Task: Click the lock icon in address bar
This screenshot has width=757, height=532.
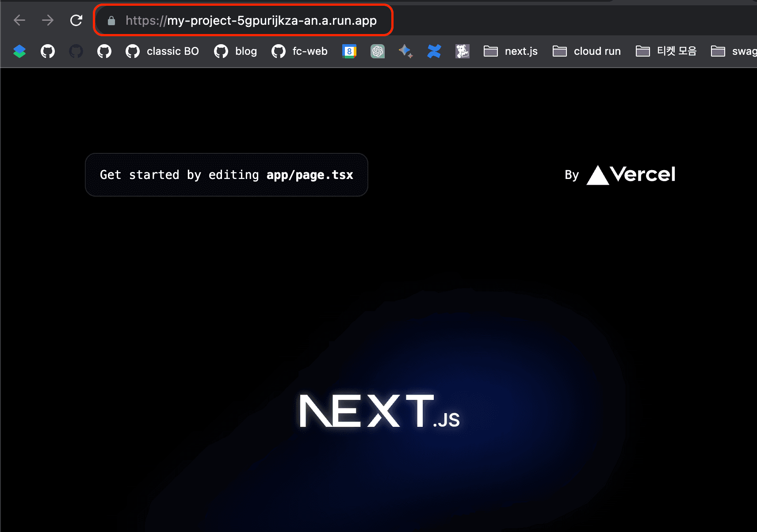Action: tap(111, 21)
